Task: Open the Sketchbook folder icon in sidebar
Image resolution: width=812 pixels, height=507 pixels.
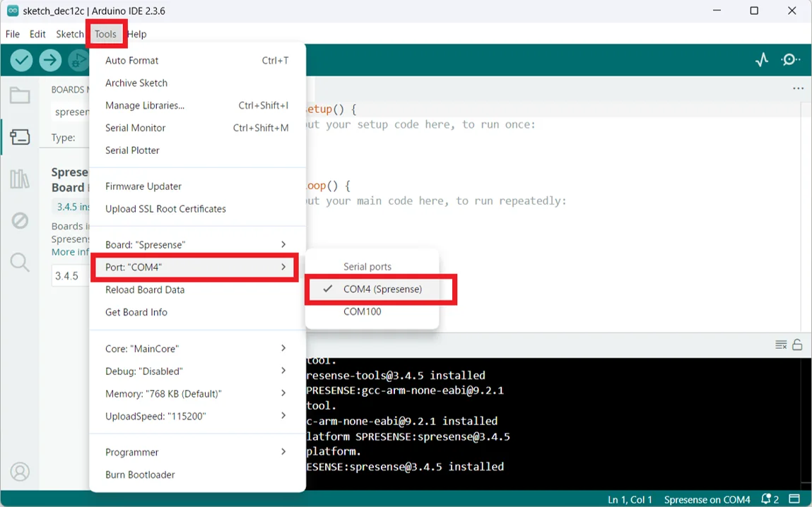Action: (x=19, y=95)
